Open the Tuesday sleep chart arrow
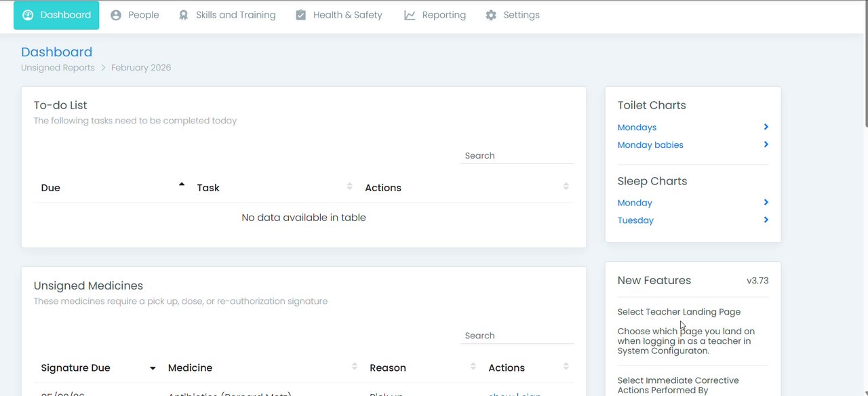Screen dimensions: 868x396 766,220
